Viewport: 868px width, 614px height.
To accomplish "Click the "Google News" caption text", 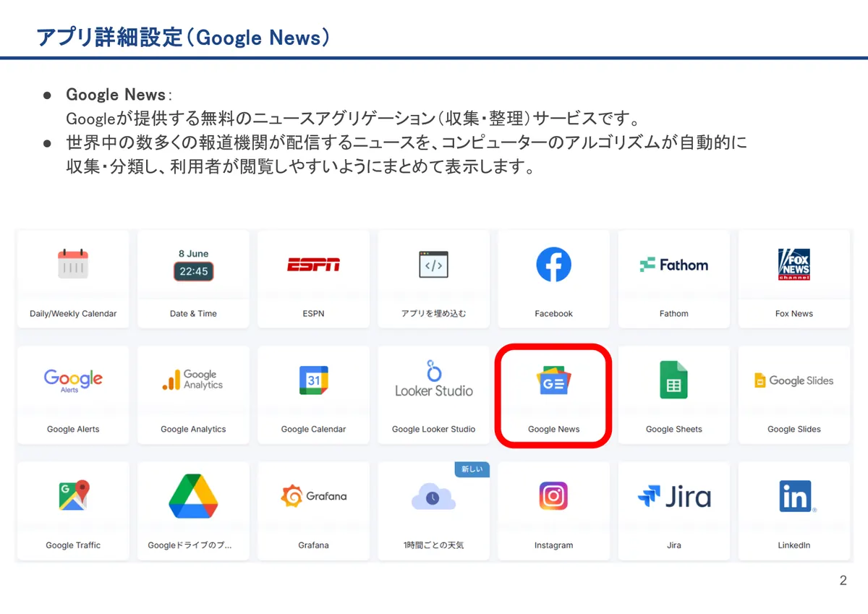I will coord(553,430).
